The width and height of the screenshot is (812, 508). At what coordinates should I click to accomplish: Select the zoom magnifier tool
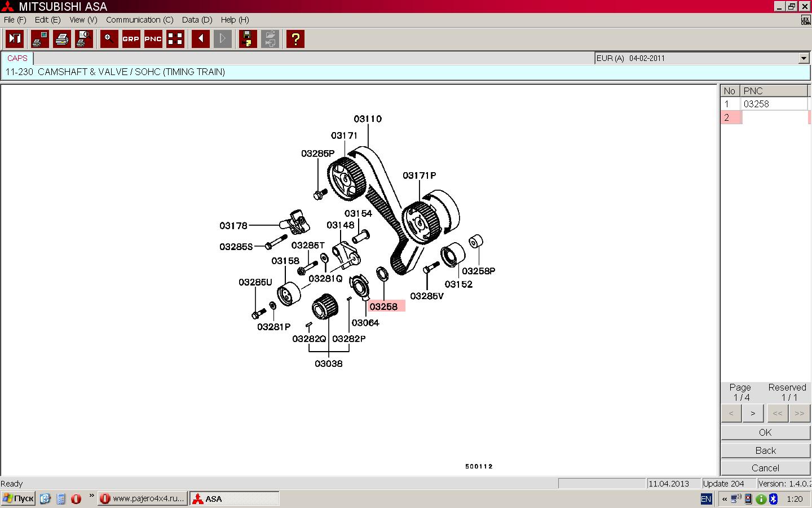pos(109,39)
